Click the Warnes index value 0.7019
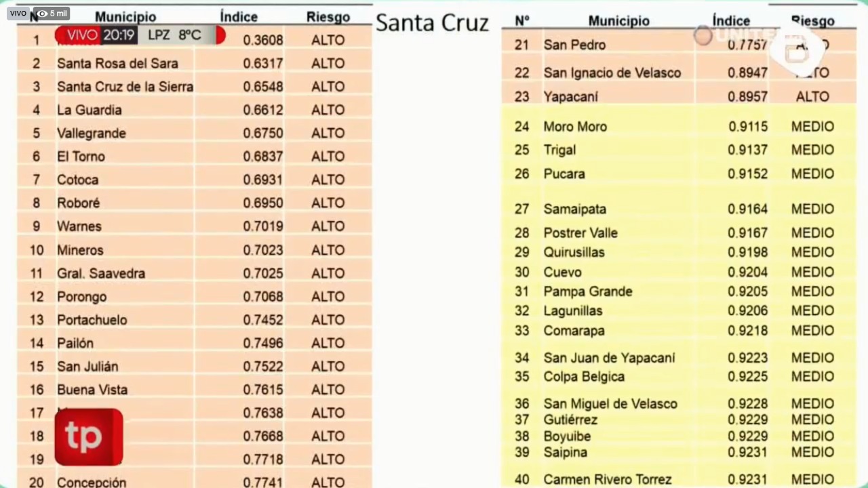 coord(263,226)
